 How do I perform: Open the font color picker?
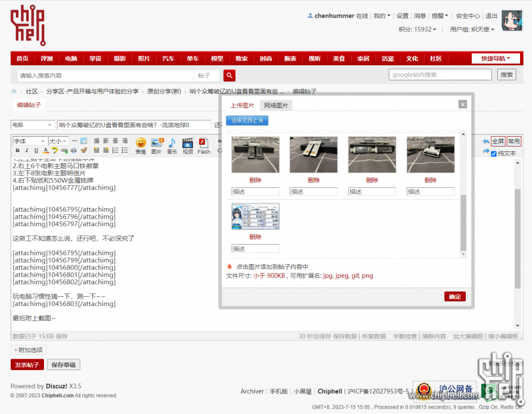(x=46, y=150)
